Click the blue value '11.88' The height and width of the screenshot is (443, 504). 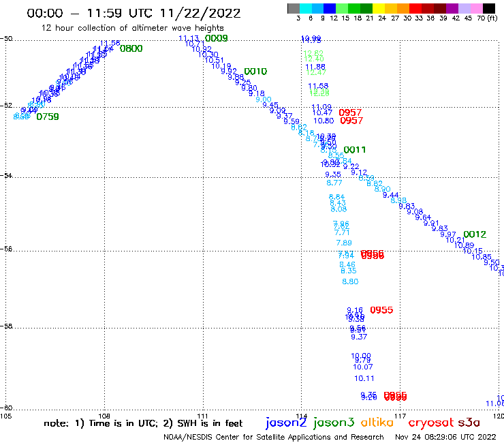(315, 67)
